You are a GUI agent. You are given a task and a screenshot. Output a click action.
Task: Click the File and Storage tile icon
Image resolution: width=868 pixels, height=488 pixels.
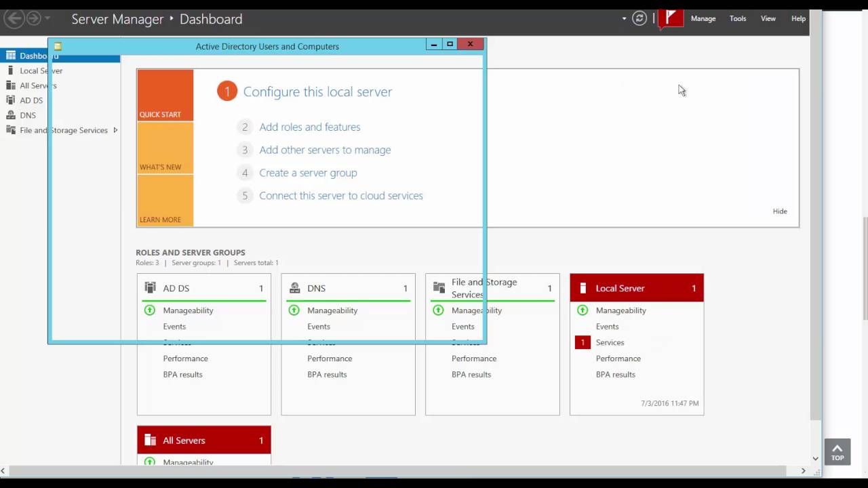click(x=439, y=288)
